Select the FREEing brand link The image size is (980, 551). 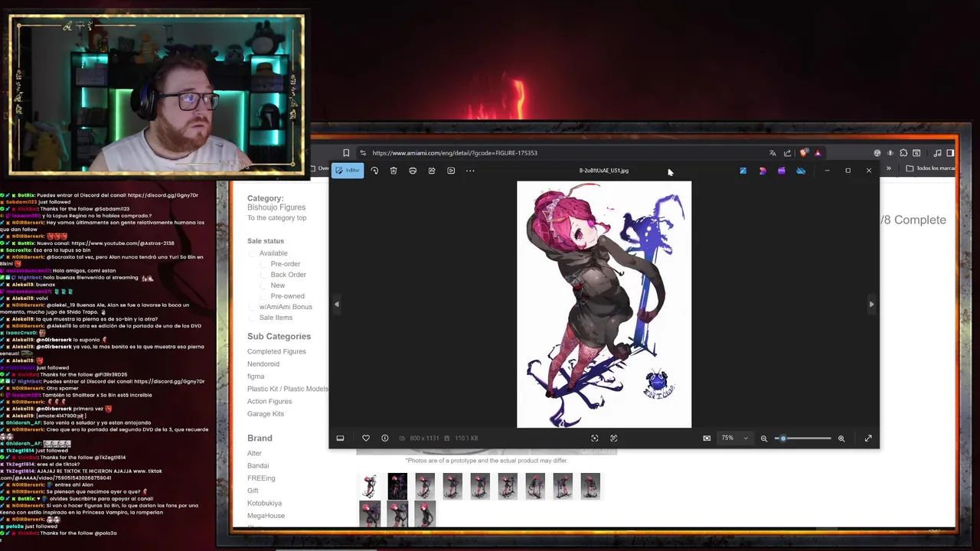(261, 478)
